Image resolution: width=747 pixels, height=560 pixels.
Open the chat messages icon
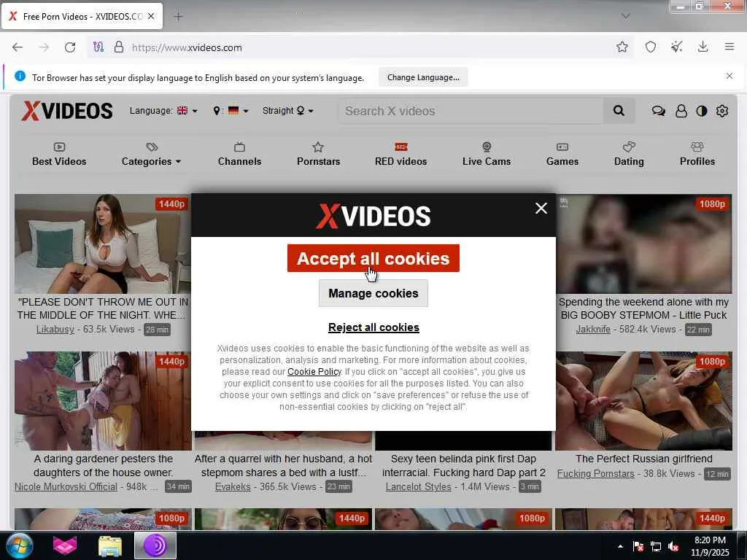(x=659, y=111)
